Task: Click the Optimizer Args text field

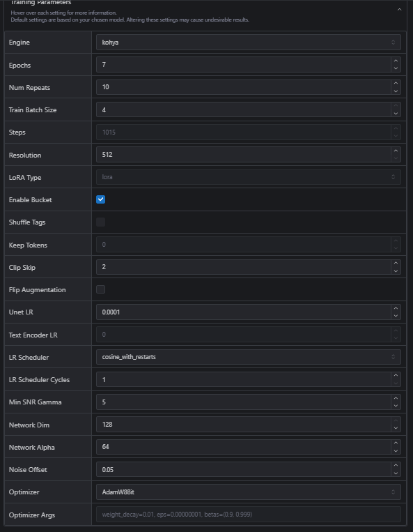Action: click(249, 515)
